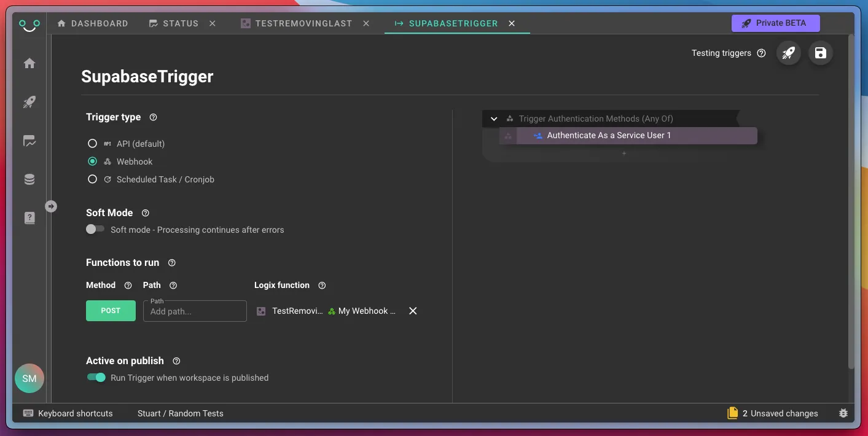
Task: Open the Home icon in the left sidebar
Action: click(x=29, y=63)
